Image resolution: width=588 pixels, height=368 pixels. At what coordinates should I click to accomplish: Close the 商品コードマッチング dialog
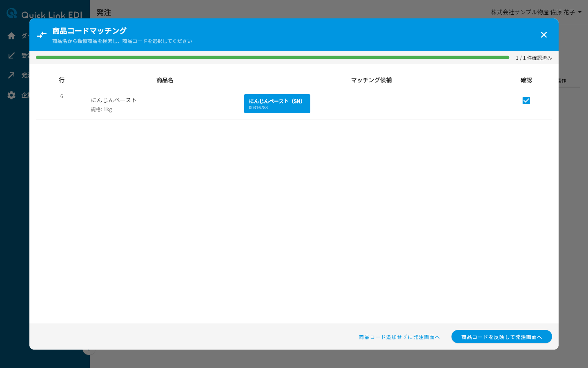543,35
